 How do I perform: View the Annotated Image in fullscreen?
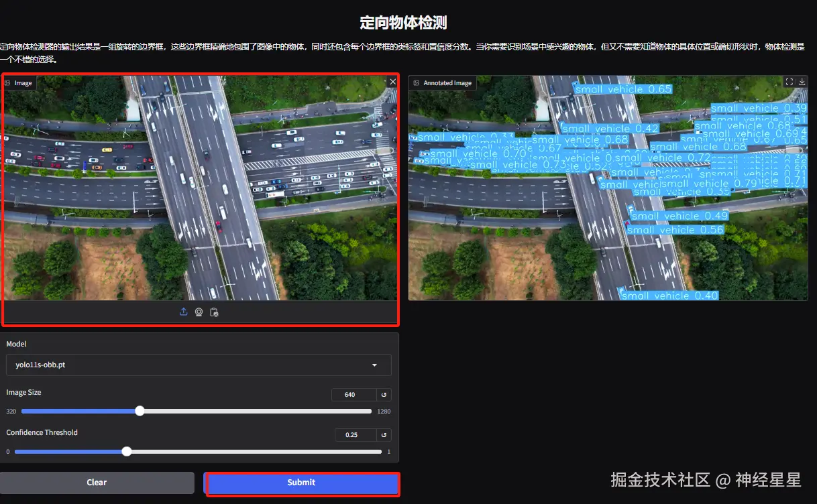tap(789, 82)
